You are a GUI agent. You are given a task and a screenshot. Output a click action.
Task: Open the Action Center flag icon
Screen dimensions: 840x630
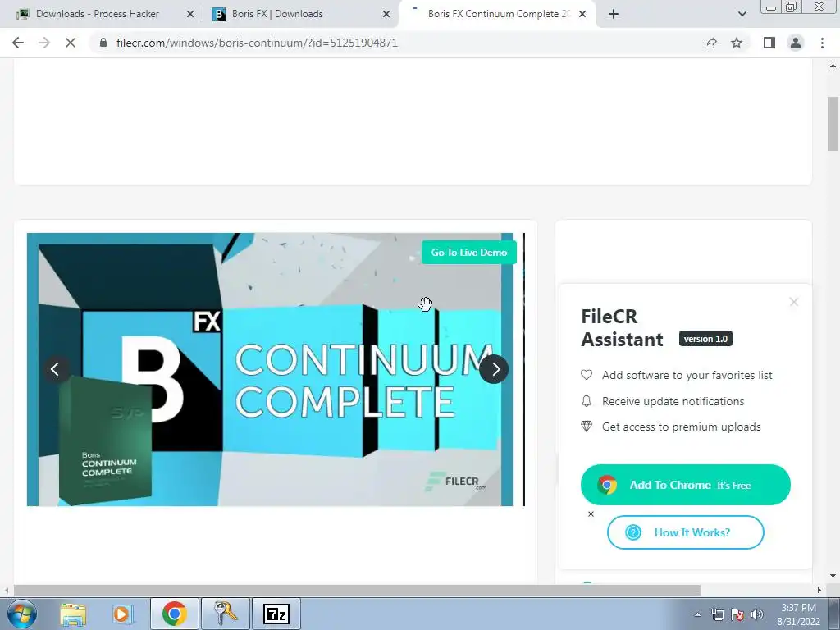tap(737, 614)
